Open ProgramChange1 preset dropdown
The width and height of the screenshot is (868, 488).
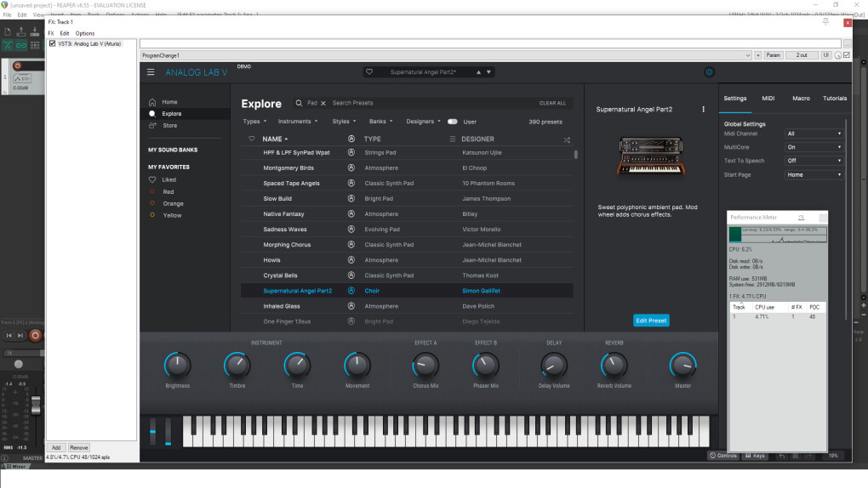pyautogui.click(x=446, y=55)
